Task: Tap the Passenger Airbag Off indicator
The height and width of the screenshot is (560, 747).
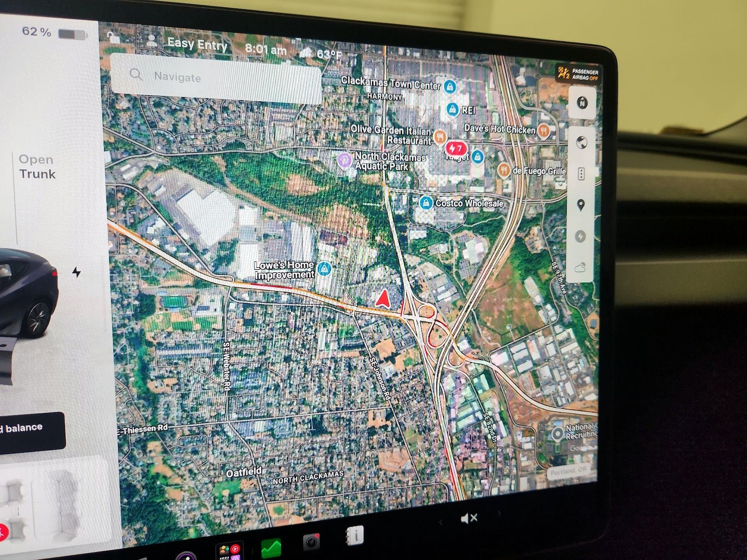Action: coord(578,74)
